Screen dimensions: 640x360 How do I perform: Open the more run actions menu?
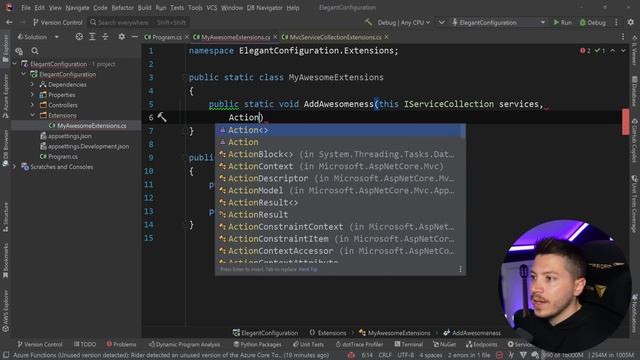[616, 22]
